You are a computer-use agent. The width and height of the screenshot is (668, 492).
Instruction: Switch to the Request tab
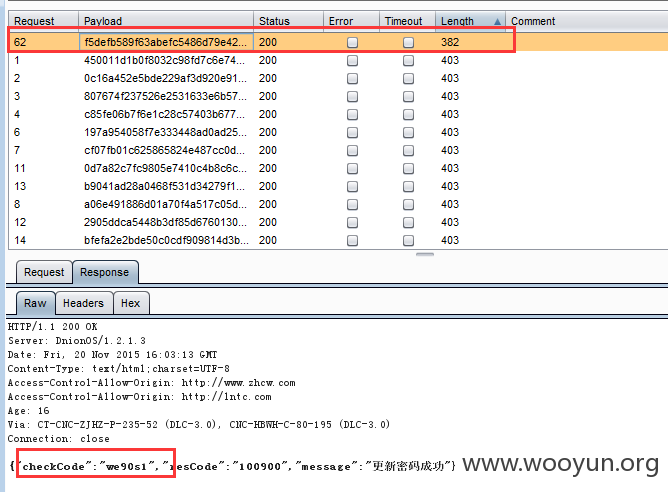tap(44, 272)
